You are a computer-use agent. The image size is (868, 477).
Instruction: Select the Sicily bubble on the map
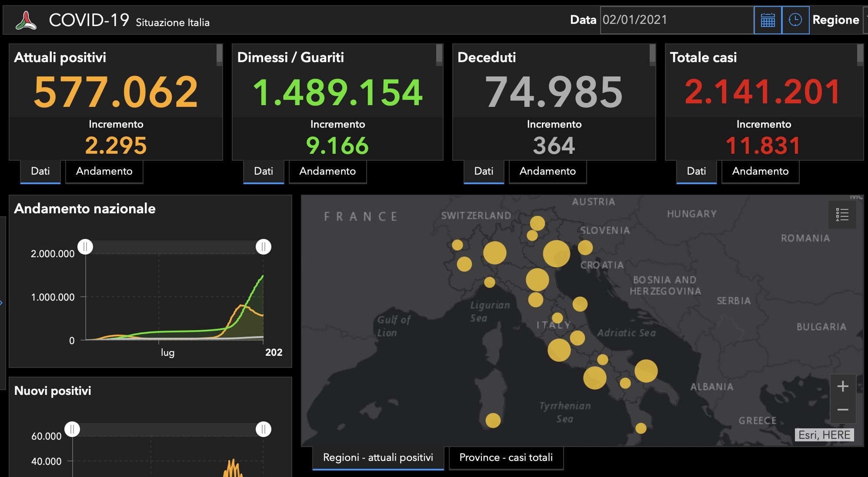tap(641, 428)
